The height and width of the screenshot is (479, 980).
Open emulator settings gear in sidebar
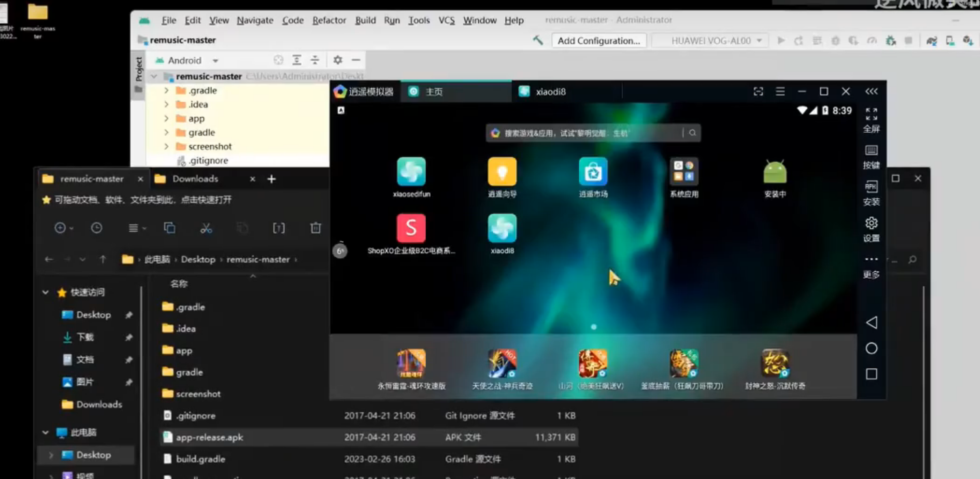[871, 230]
